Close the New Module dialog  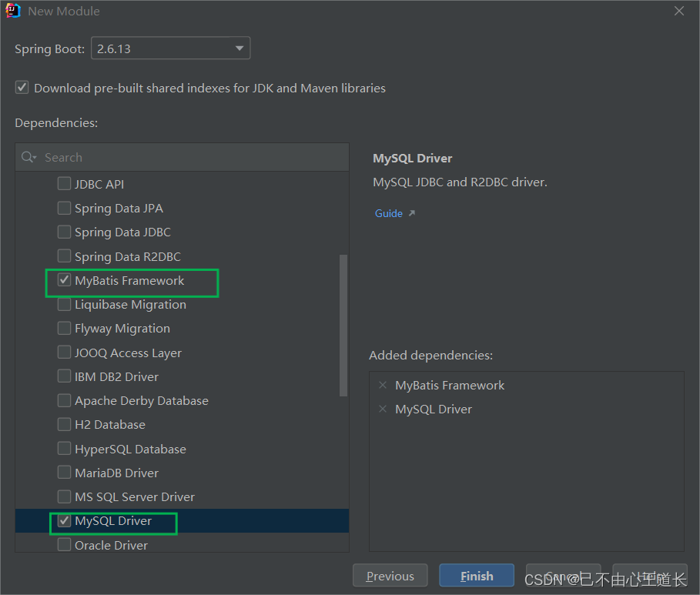[679, 11]
